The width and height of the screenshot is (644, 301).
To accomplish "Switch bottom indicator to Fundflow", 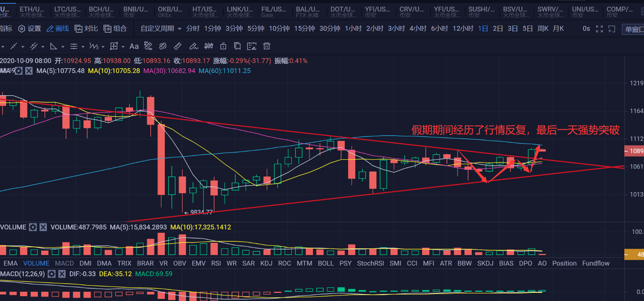I will point(596,263).
